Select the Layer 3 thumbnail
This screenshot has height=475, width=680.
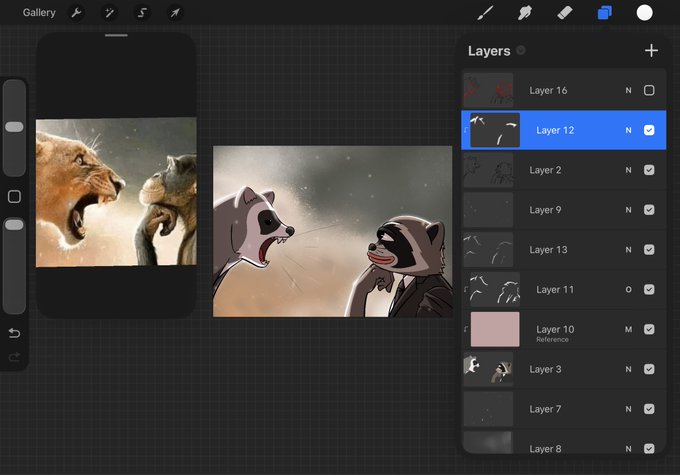488,369
